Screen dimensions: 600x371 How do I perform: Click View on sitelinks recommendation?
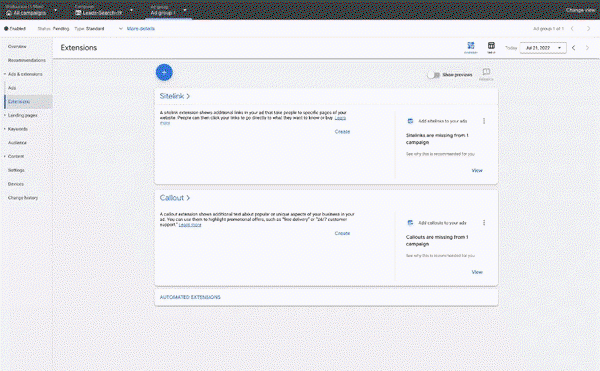[477, 171]
